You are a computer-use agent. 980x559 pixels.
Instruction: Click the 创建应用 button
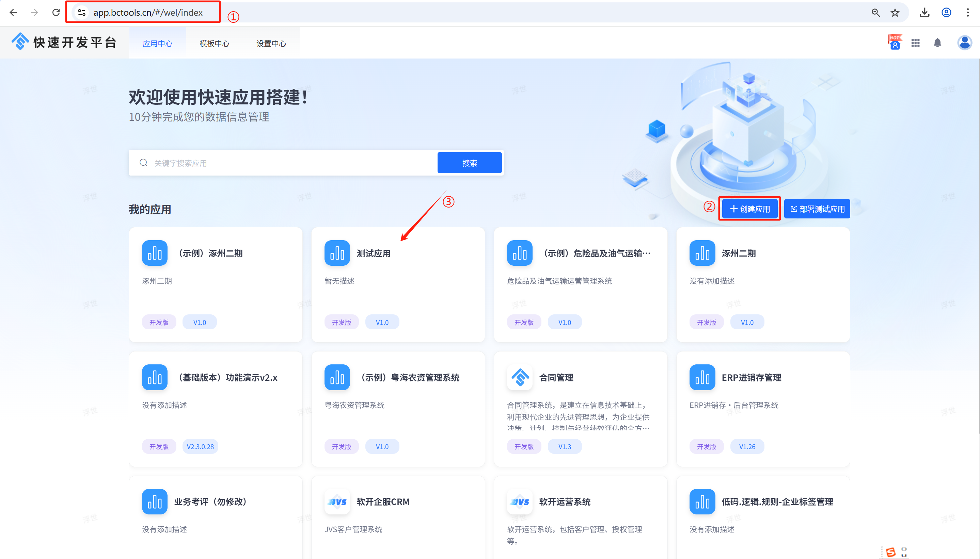(749, 209)
